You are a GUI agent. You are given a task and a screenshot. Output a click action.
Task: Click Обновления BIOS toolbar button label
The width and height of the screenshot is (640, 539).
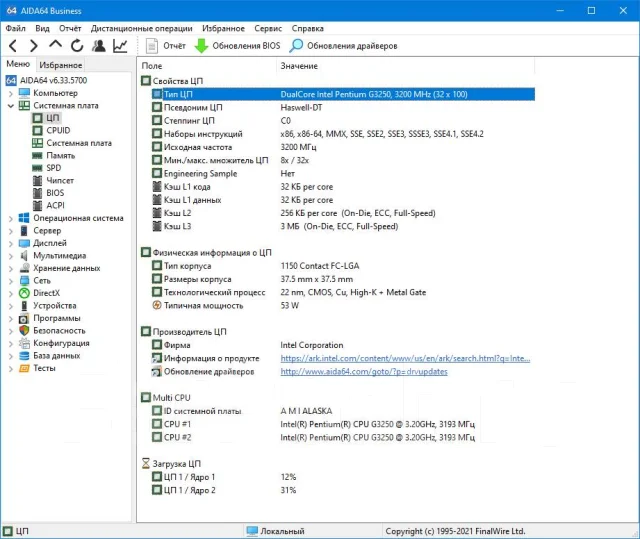point(247,46)
